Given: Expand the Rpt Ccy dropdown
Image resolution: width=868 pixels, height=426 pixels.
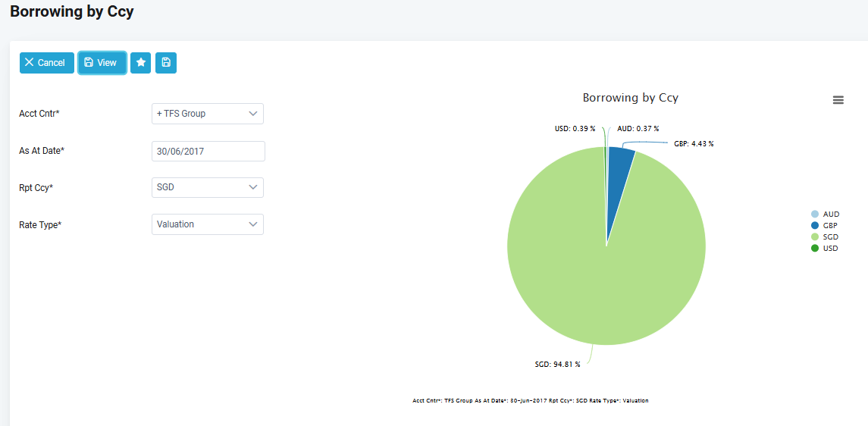Looking at the screenshot, I should tap(208, 187).
